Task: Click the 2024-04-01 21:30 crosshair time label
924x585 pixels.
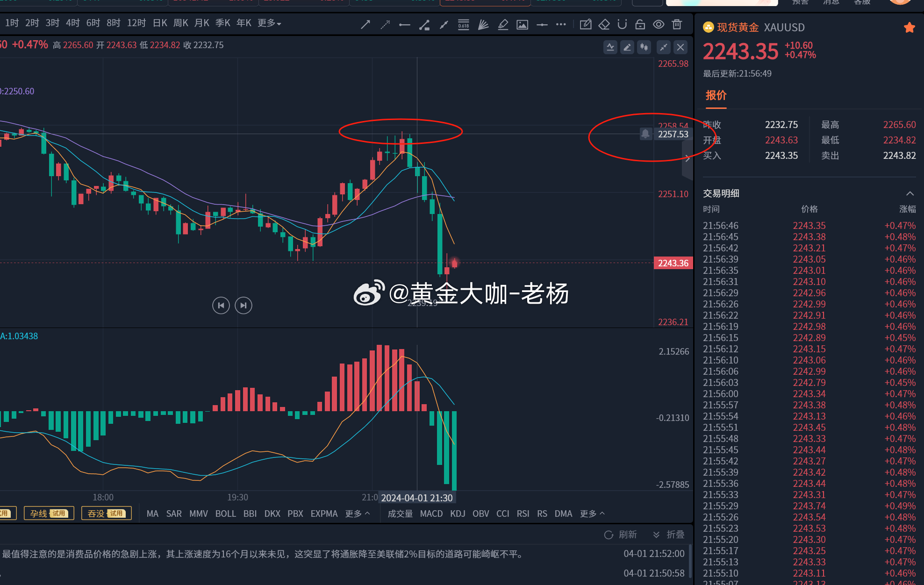Action: tap(417, 498)
